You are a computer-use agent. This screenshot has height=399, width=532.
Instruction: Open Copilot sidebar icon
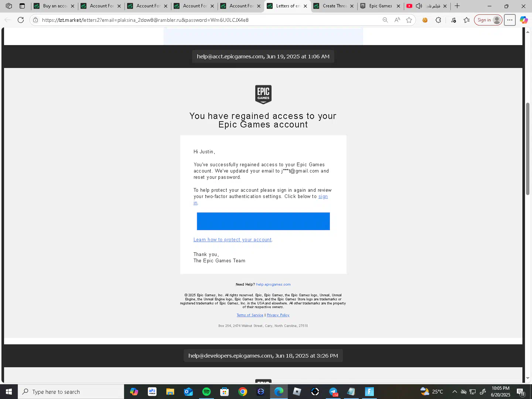coord(524,20)
